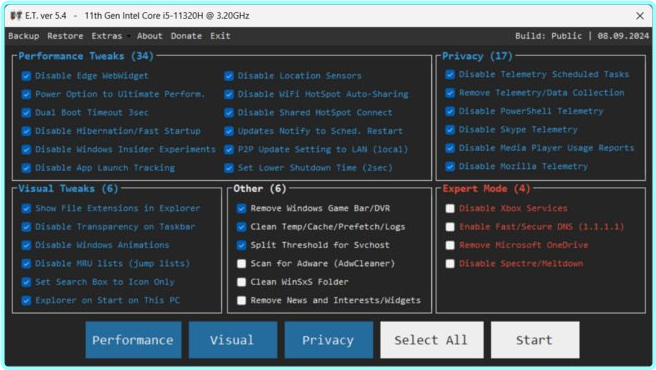Toggle Disable App Launch Tracking
Viewport: 656px width, 370px height.
(26, 168)
